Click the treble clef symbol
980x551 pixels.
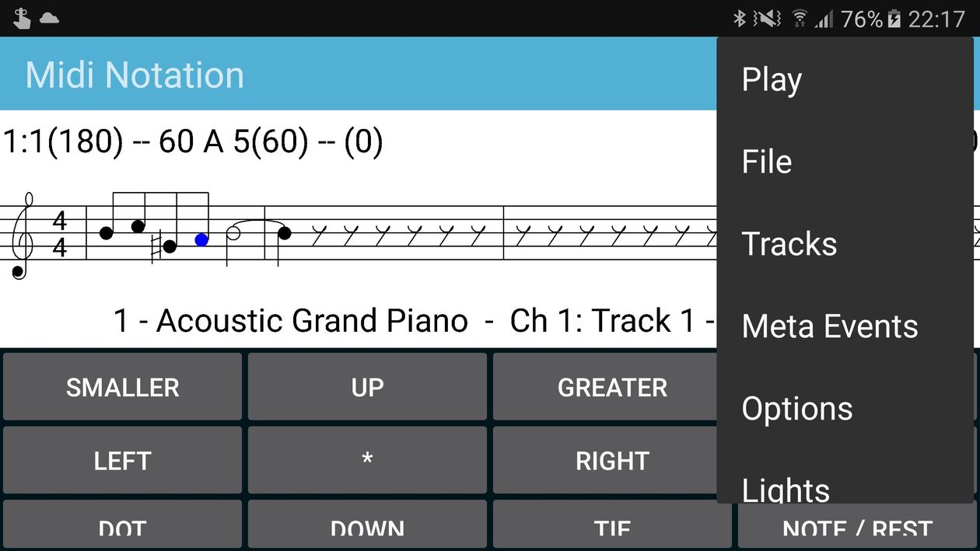(x=23, y=236)
